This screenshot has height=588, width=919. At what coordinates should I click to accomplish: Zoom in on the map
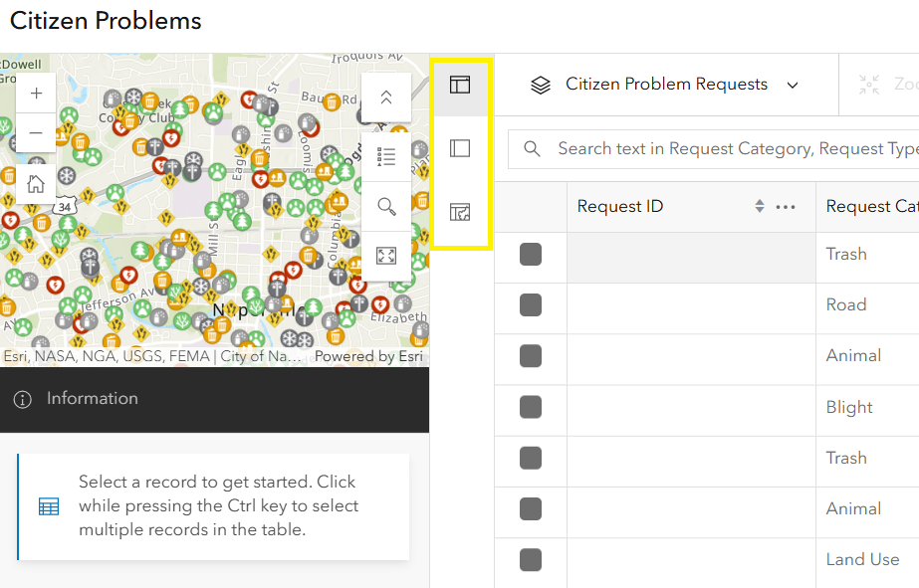(36, 94)
